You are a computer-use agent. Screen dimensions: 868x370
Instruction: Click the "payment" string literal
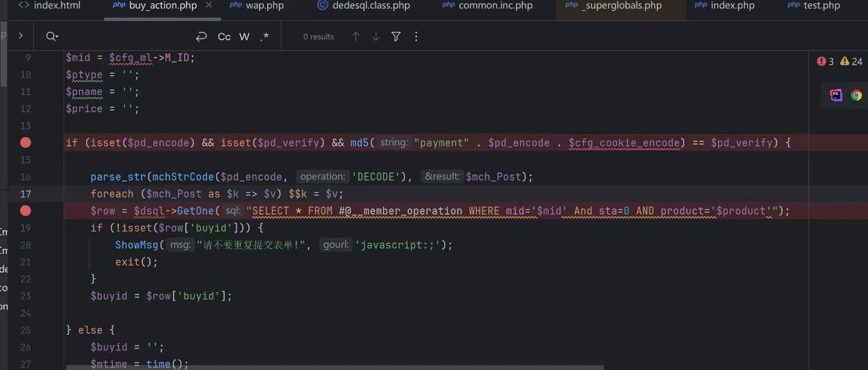pos(441,143)
